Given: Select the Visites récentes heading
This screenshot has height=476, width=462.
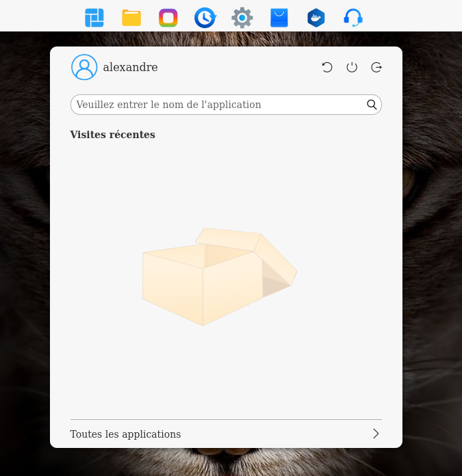Looking at the screenshot, I should [112, 135].
